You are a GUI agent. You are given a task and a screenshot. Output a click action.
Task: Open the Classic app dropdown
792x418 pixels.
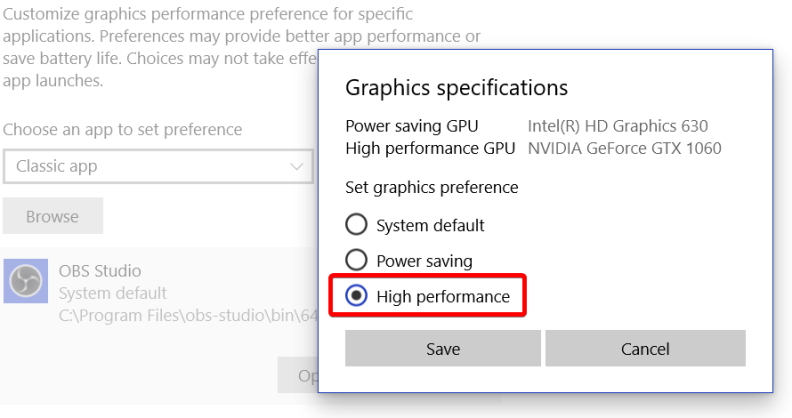click(158, 166)
